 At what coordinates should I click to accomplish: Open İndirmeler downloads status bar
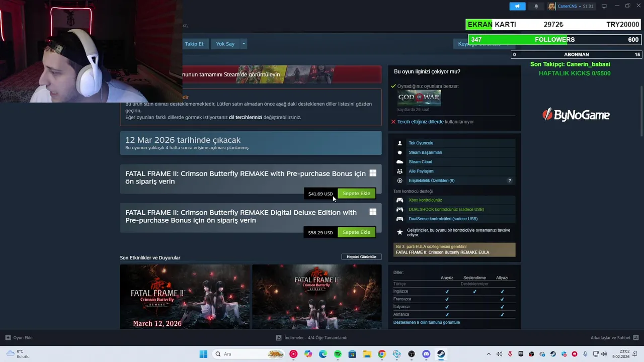tap(312, 338)
